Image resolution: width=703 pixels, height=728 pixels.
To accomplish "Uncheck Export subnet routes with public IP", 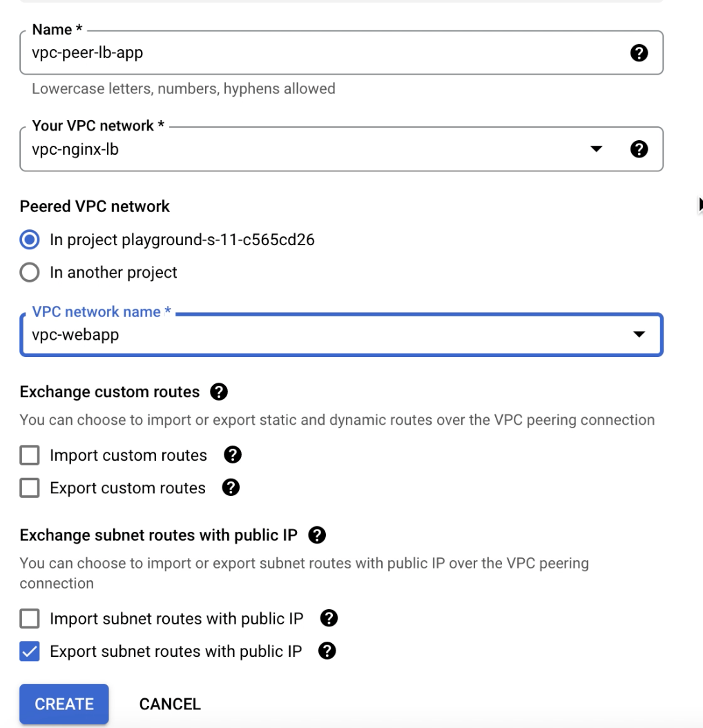I will [30, 651].
